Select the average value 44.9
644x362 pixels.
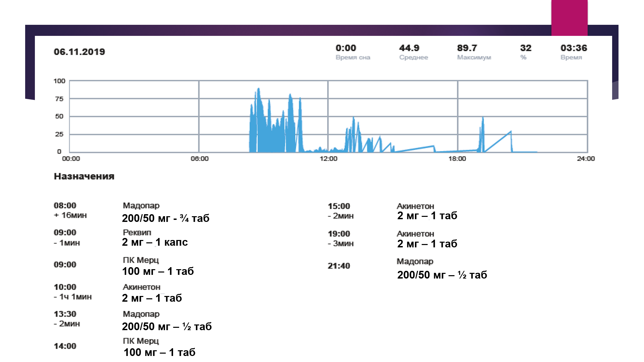[x=409, y=48]
